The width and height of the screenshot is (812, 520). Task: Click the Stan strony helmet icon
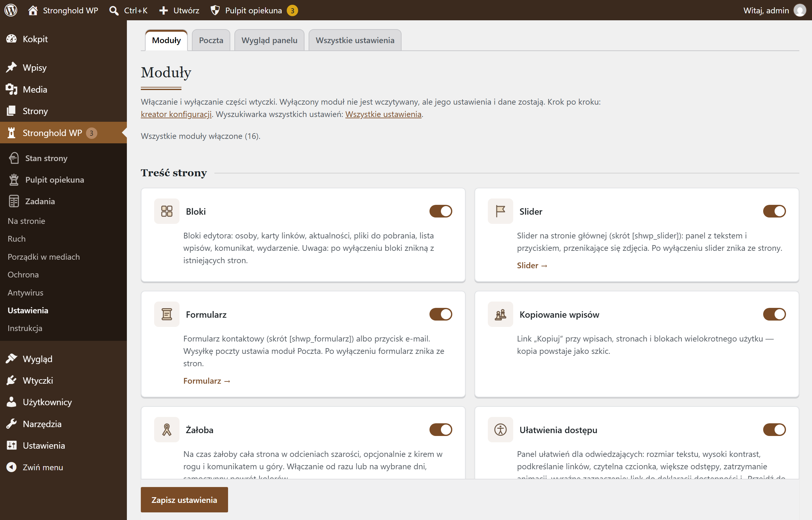click(x=14, y=158)
